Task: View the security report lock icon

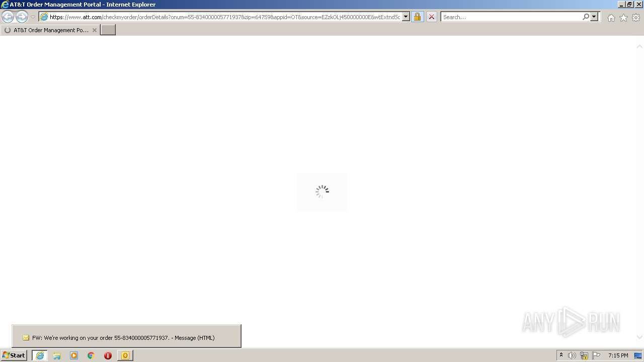Action: tap(417, 17)
